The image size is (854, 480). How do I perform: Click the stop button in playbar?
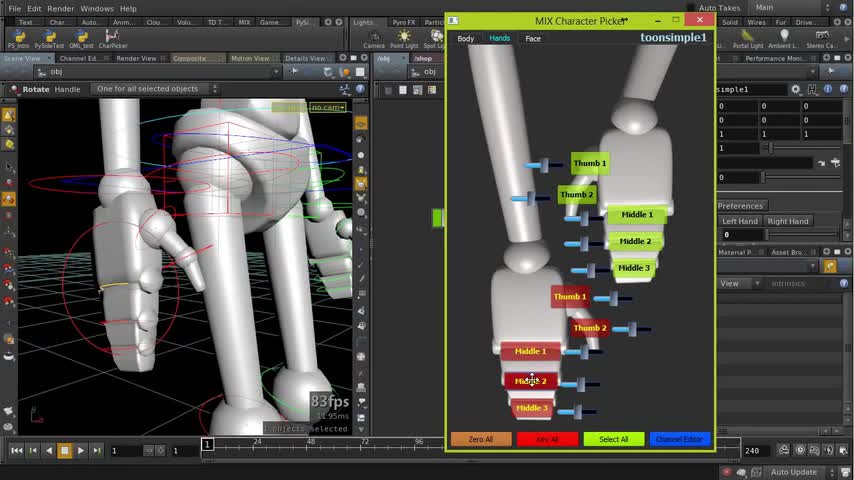65,451
